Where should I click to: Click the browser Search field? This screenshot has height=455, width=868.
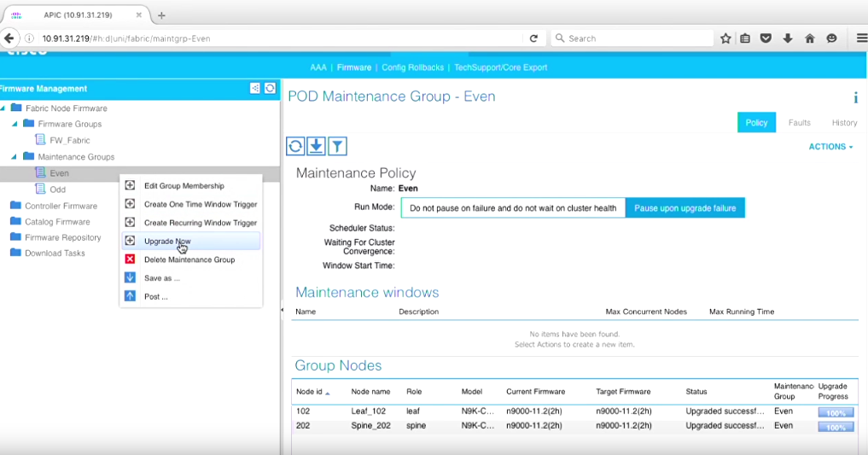pyautogui.click(x=632, y=38)
